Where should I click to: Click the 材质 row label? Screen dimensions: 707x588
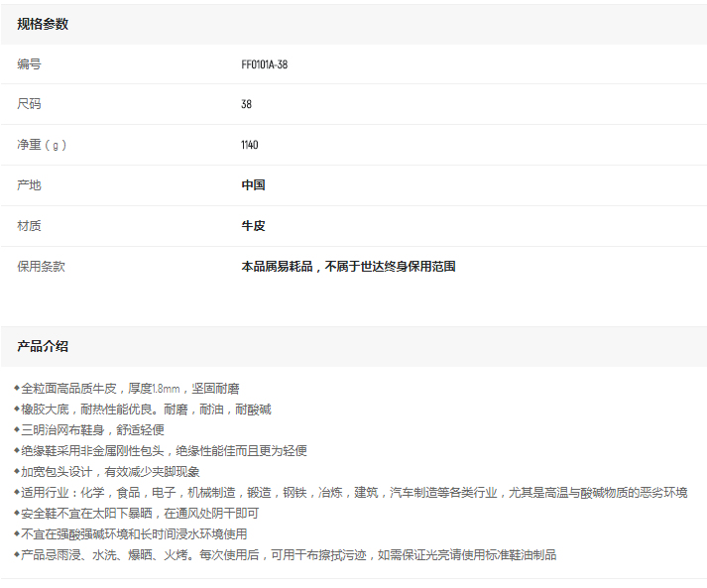coord(29,226)
